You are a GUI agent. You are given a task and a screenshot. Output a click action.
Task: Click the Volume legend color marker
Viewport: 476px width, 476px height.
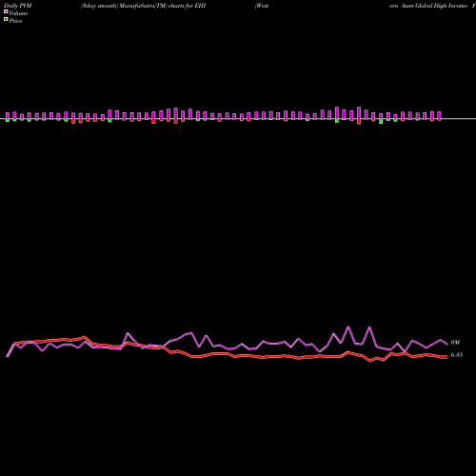6,11
